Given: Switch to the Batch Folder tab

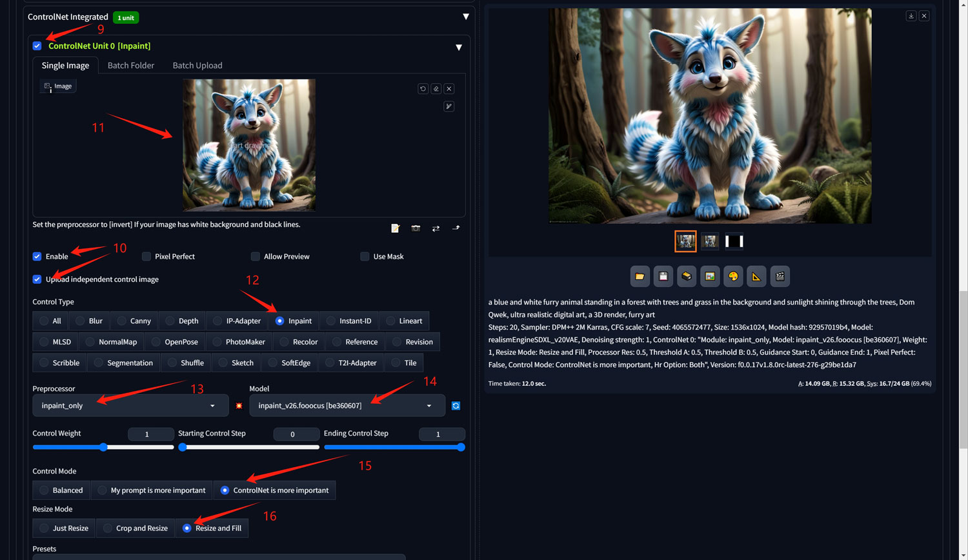Looking at the screenshot, I should coord(131,66).
